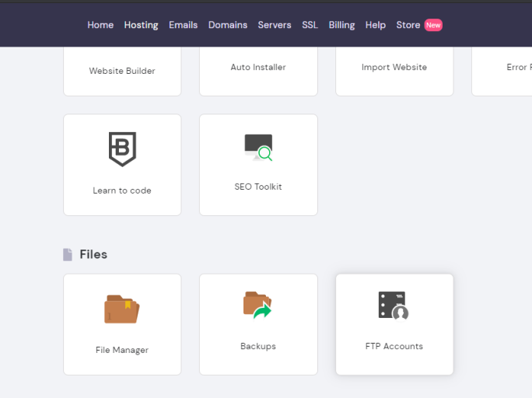The image size is (532, 398).
Task: Click the File Manager label
Action: 122,351
